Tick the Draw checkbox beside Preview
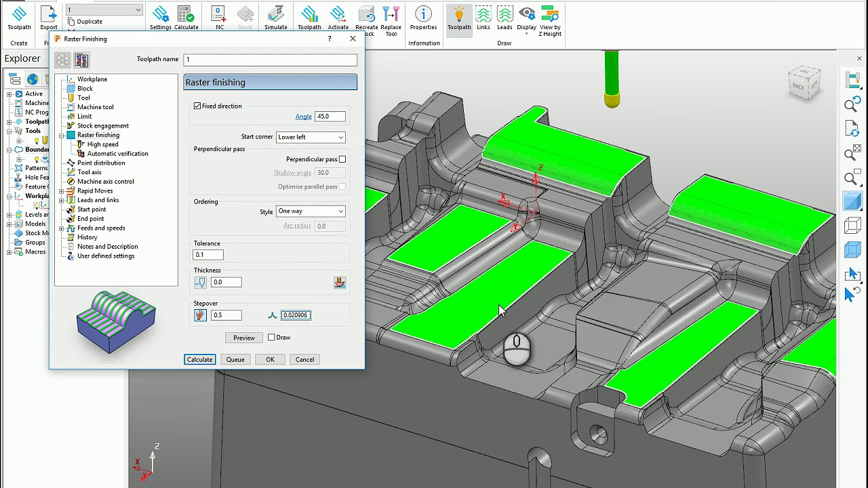The image size is (868, 488). pos(271,338)
